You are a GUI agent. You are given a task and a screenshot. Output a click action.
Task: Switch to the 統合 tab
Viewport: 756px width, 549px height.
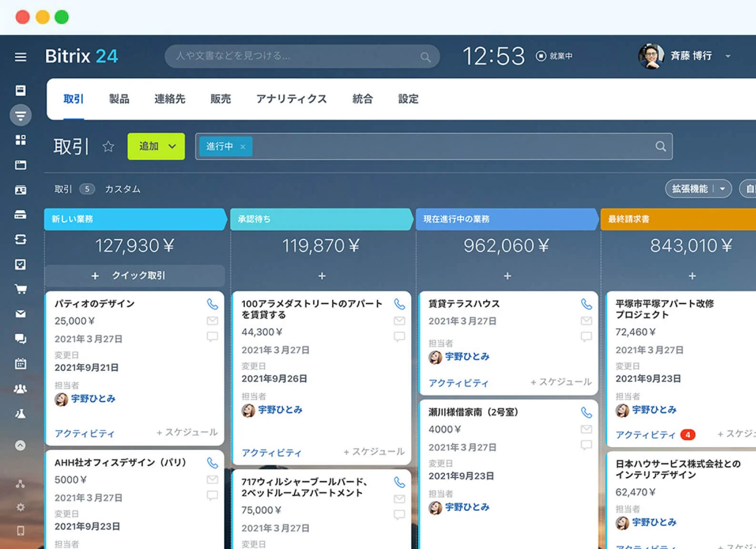[363, 99]
